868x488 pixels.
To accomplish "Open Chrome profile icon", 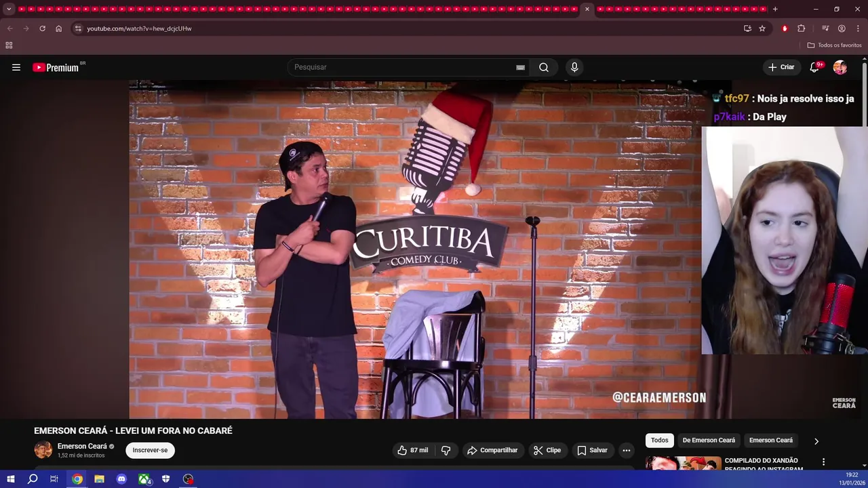I will [842, 28].
